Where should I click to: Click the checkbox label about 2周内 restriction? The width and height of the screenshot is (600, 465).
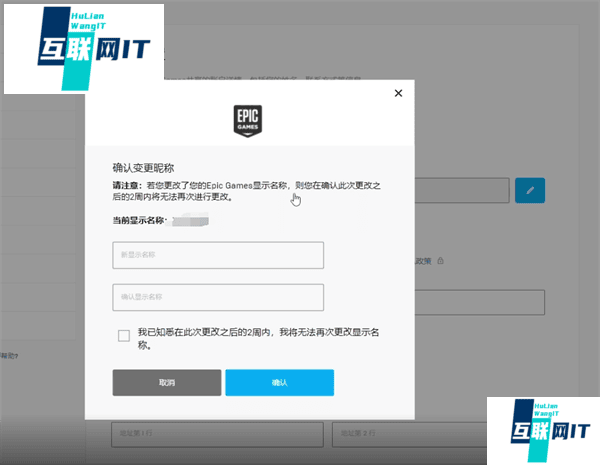tap(262, 338)
